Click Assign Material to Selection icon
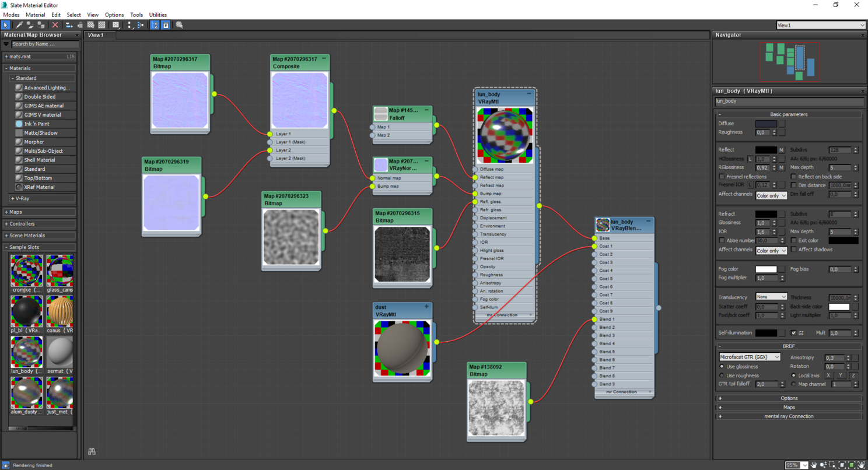 [41, 25]
